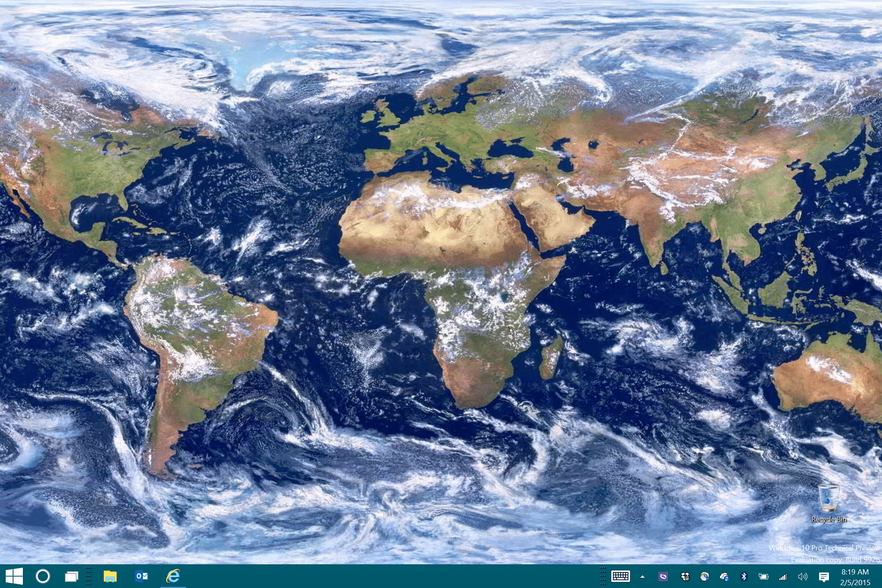Select the Recycle Bin desktop icon
This screenshot has width=882, height=588.
click(x=829, y=503)
